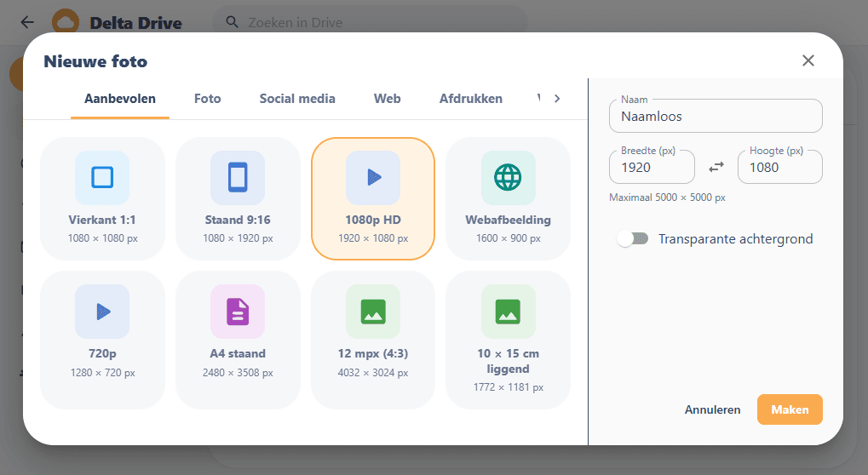Click the Maken button
Image resolution: width=868 pixels, height=475 pixels.
[x=790, y=409]
